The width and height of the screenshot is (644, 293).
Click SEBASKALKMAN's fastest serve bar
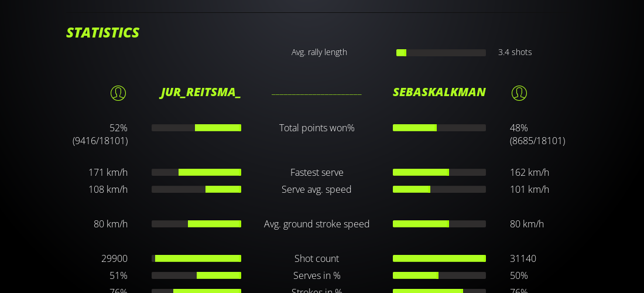(439, 172)
